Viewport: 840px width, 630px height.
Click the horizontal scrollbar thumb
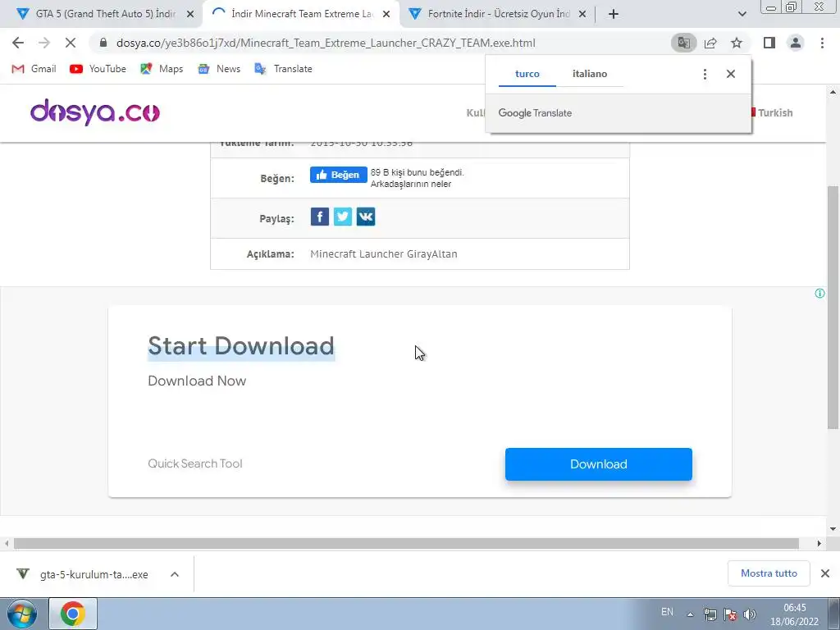(x=406, y=543)
